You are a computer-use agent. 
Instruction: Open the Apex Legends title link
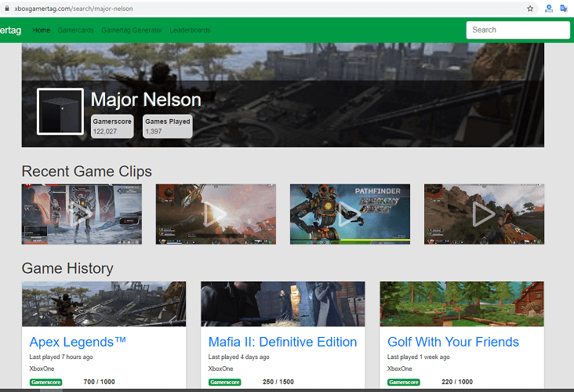[78, 342]
